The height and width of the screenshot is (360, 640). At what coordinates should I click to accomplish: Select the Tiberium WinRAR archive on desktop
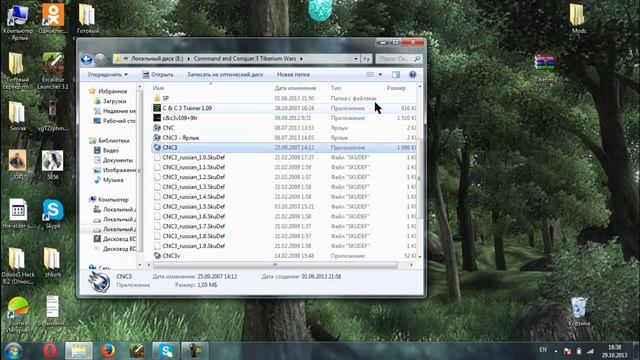(x=544, y=68)
